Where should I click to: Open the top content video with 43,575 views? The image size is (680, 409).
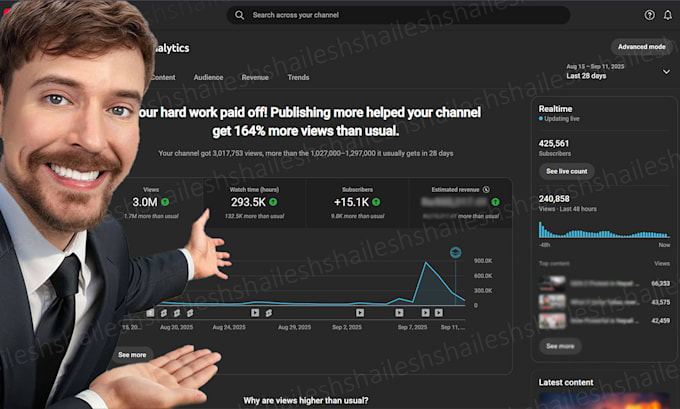click(x=604, y=302)
